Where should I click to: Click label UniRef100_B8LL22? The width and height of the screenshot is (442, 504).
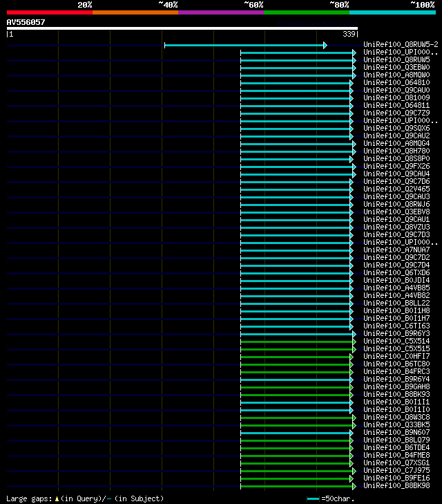(396, 303)
